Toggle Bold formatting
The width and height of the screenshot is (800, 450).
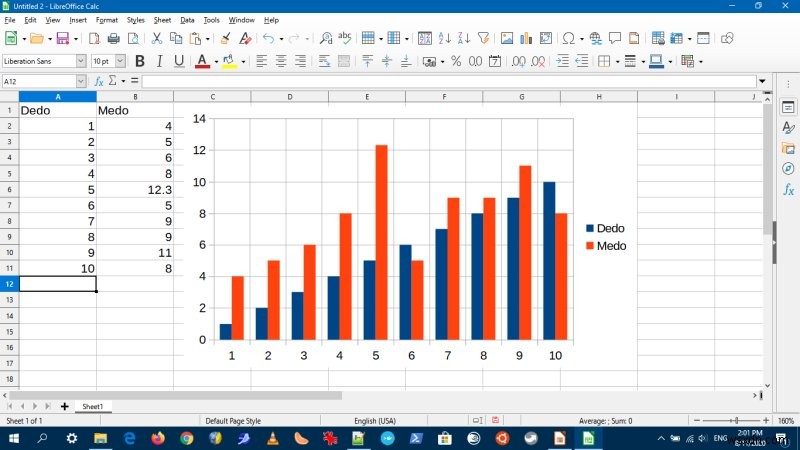pyautogui.click(x=139, y=61)
